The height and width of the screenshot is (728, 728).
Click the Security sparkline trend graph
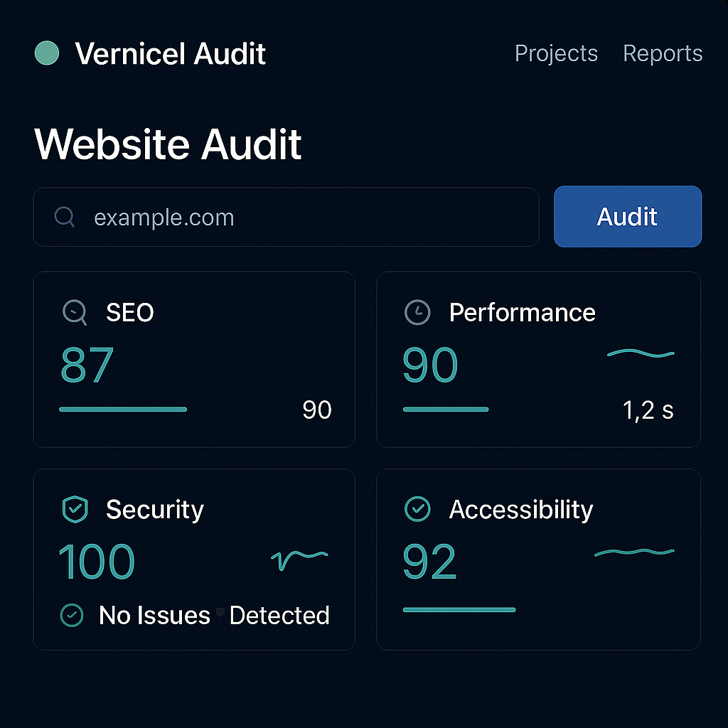point(299,559)
